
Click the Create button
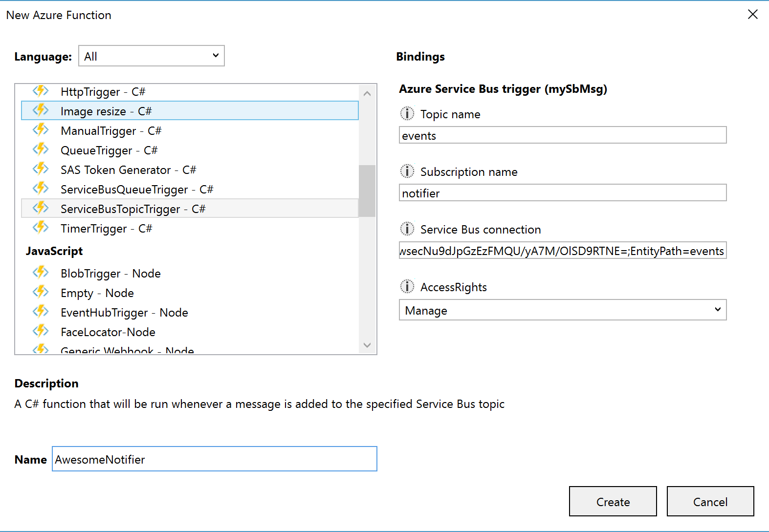(613, 501)
